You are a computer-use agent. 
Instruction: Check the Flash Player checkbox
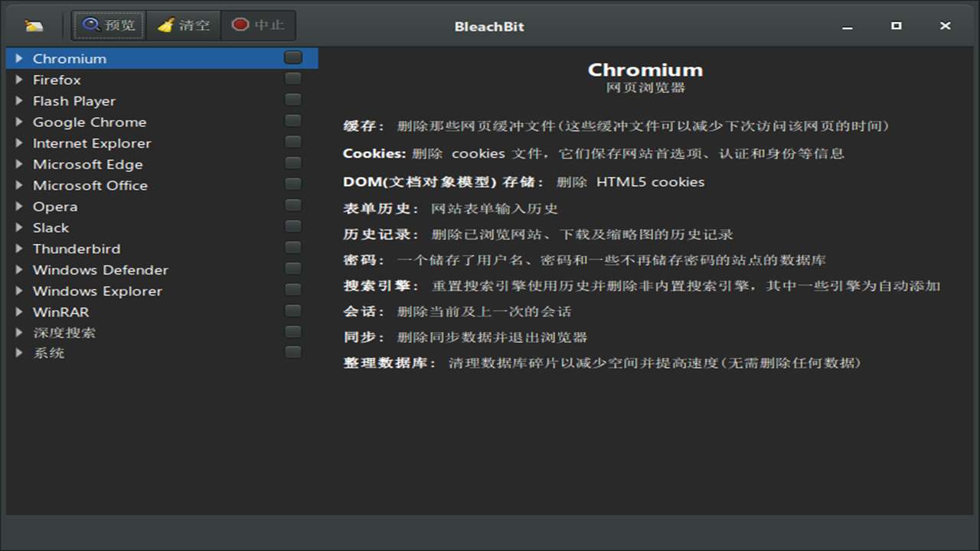click(292, 99)
